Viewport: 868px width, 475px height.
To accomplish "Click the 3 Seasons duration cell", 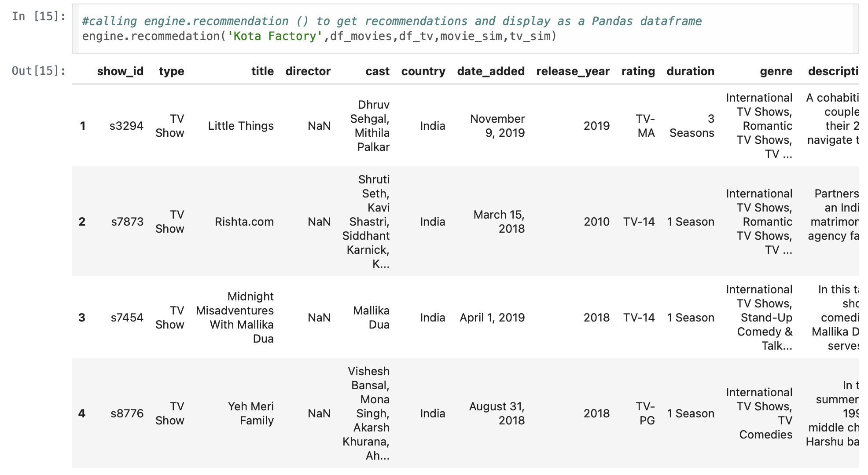I will point(691,126).
